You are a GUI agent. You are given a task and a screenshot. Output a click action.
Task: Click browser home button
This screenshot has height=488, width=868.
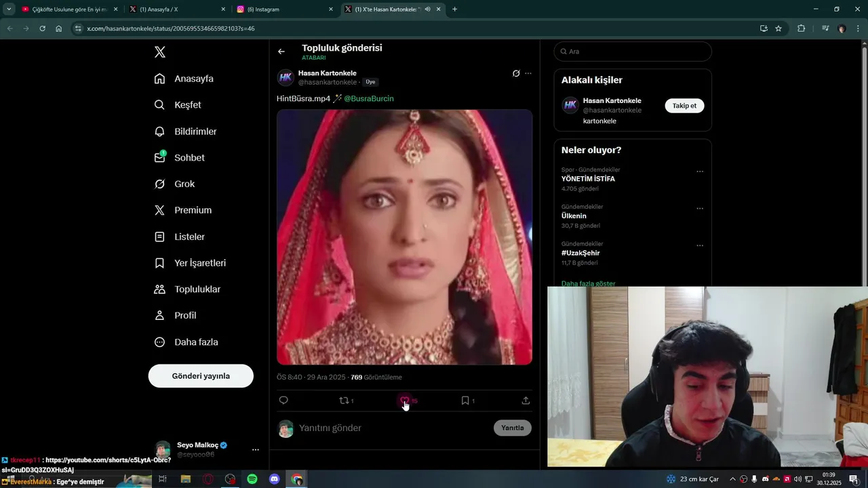[x=59, y=28]
